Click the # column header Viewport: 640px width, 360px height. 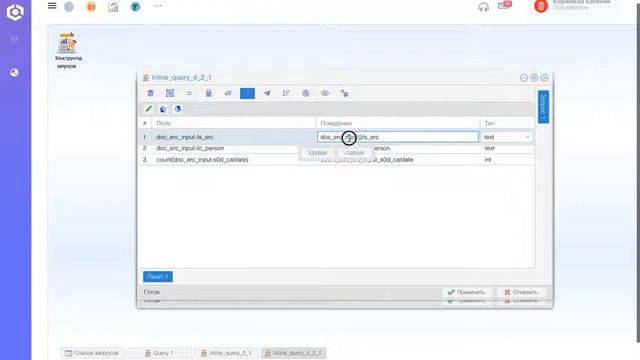click(x=144, y=123)
